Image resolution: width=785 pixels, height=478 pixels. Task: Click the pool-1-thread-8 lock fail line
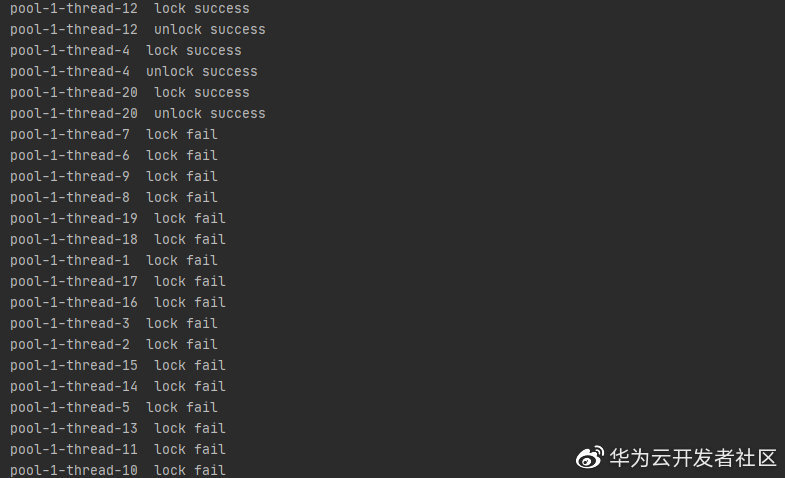tap(114, 198)
